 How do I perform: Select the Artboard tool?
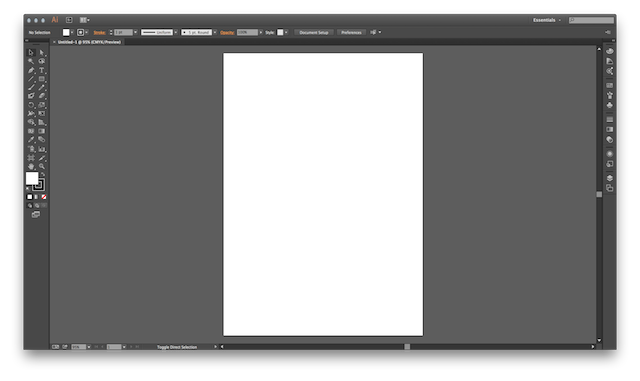point(31,158)
